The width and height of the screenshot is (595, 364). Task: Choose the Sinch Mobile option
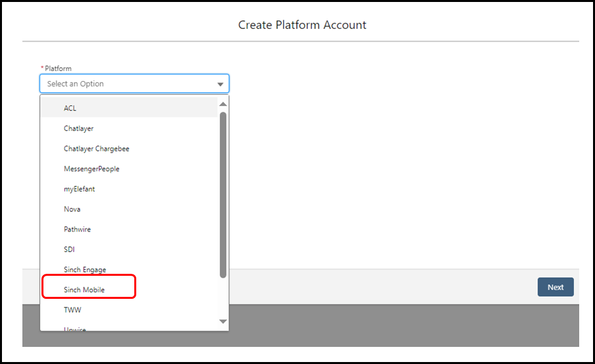(x=130, y=290)
